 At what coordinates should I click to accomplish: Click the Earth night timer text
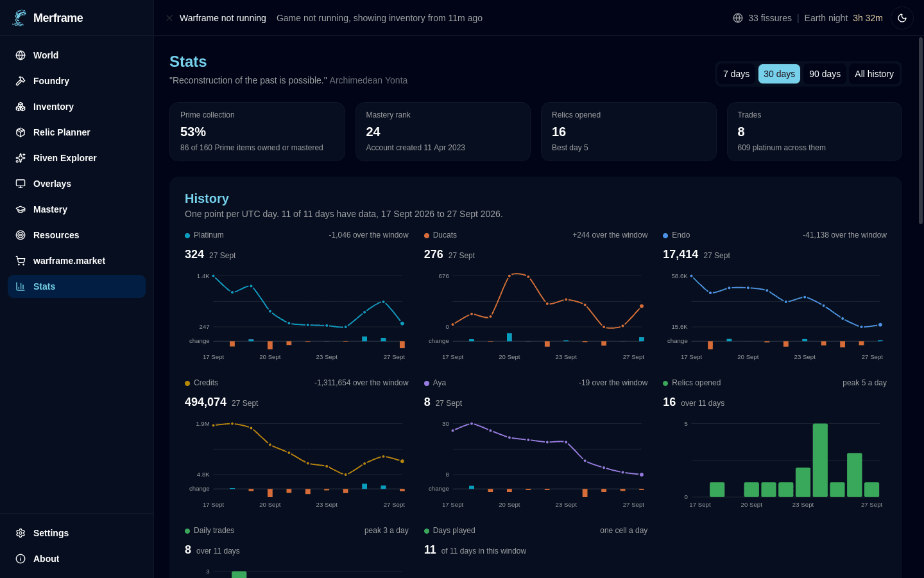[x=843, y=18]
